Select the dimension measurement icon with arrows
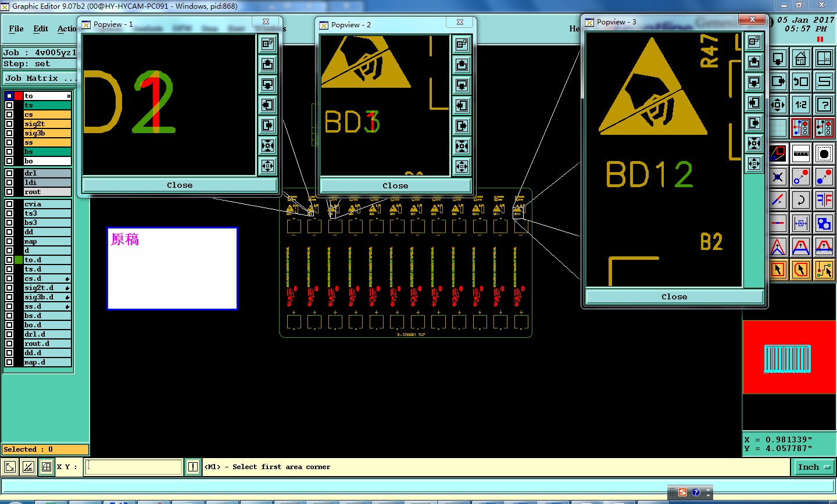 (x=801, y=223)
